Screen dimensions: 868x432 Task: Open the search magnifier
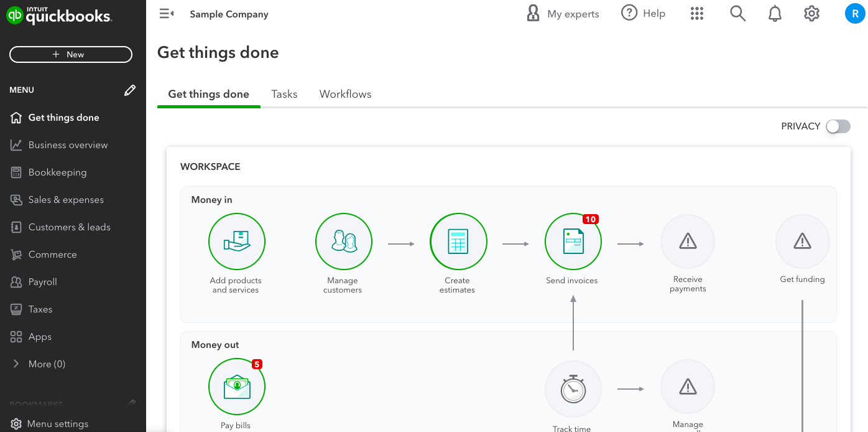pyautogui.click(x=737, y=14)
